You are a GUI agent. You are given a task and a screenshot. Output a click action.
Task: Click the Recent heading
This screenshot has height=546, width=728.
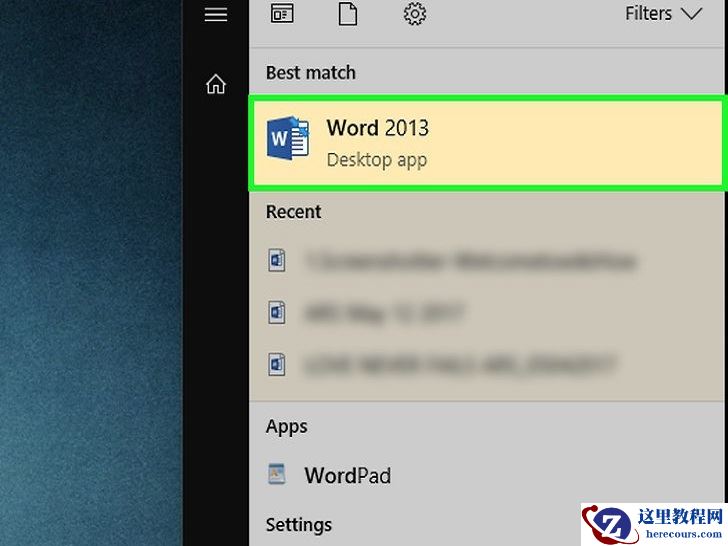(293, 212)
